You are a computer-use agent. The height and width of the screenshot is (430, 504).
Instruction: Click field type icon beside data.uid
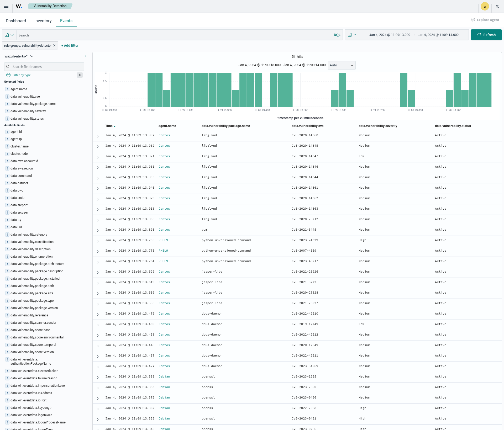coord(7,227)
